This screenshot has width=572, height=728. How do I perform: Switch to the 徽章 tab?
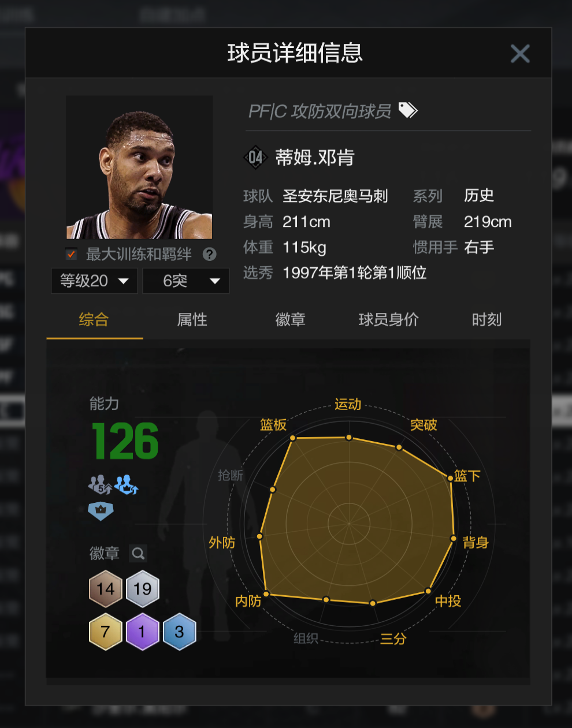pos(290,319)
